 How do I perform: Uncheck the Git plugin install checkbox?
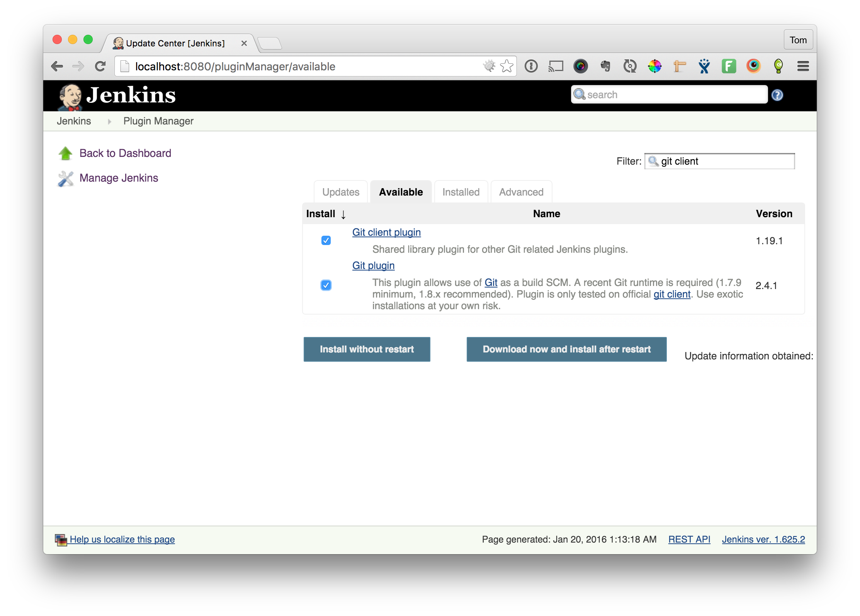[x=326, y=285]
